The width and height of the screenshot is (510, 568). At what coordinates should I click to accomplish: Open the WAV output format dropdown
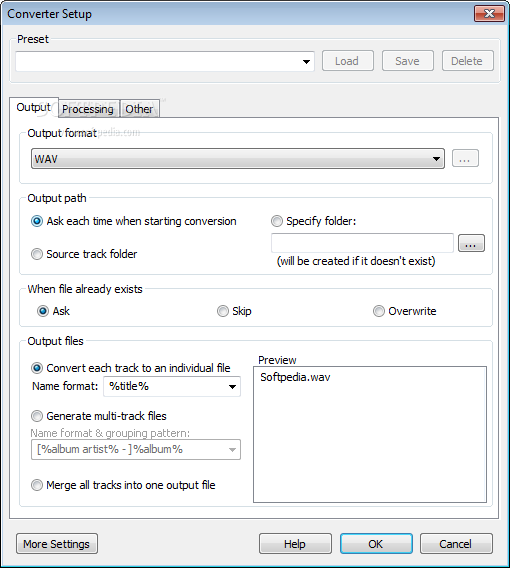click(238, 159)
